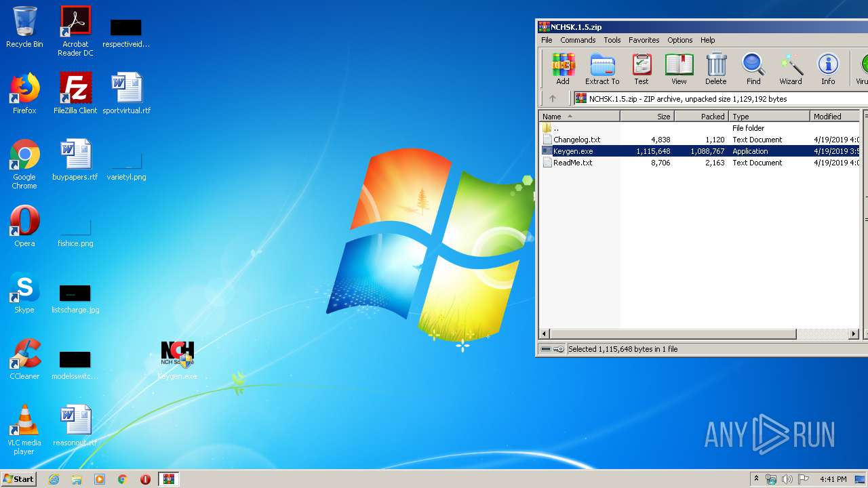Select the varietyl.png desktop file
The height and width of the screenshot is (488, 868).
pyautogui.click(x=127, y=164)
